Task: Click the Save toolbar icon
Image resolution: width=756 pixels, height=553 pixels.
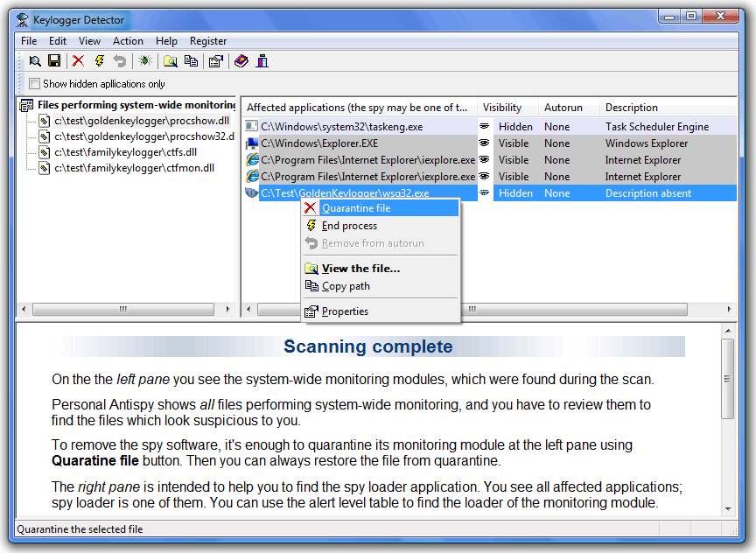Action: tap(54, 61)
